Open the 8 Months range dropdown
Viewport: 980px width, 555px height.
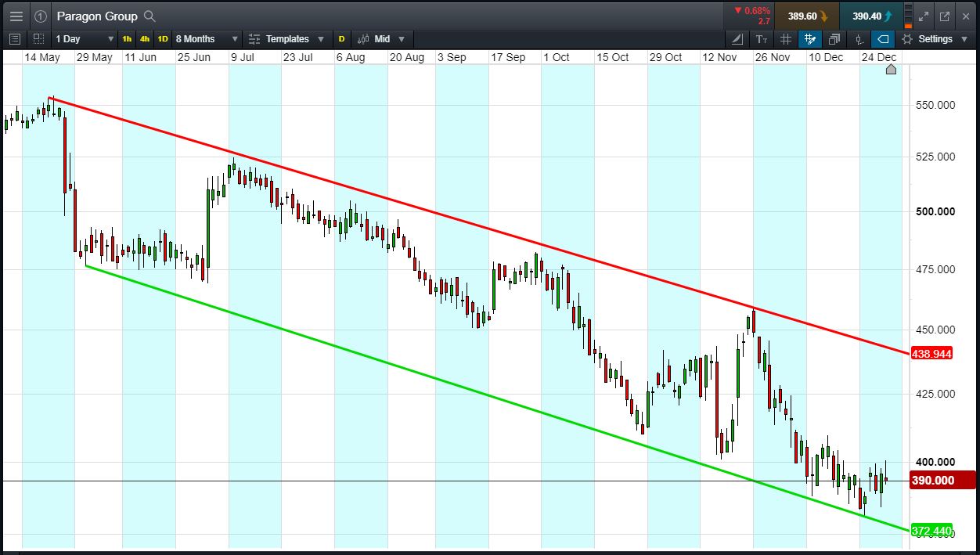tap(207, 38)
